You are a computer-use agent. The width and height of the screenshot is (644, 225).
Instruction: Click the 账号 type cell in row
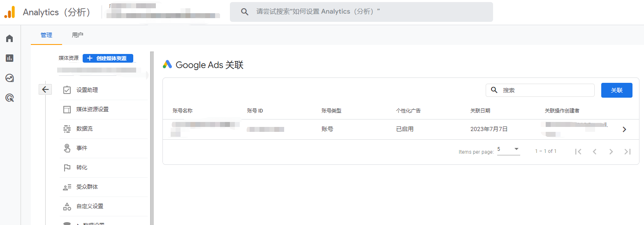tap(327, 129)
